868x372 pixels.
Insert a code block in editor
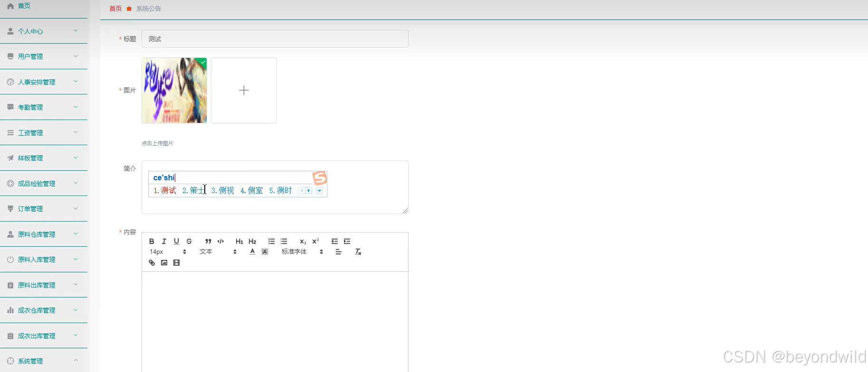click(x=220, y=241)
